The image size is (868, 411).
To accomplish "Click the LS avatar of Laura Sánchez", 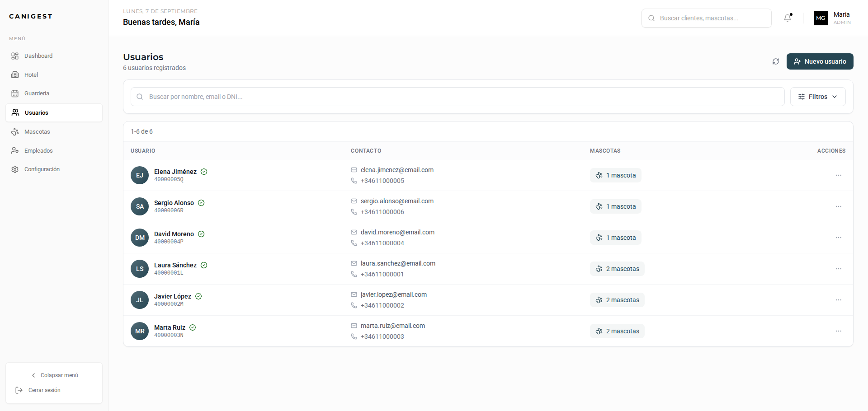I will click(140, 269).
